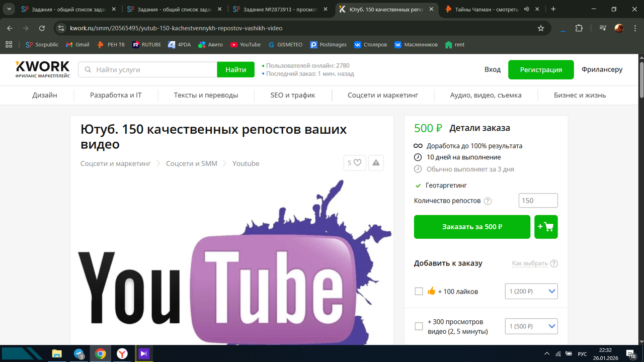Open rent bookmark
This screenshot has height=362, width=644.
[455, 45]
